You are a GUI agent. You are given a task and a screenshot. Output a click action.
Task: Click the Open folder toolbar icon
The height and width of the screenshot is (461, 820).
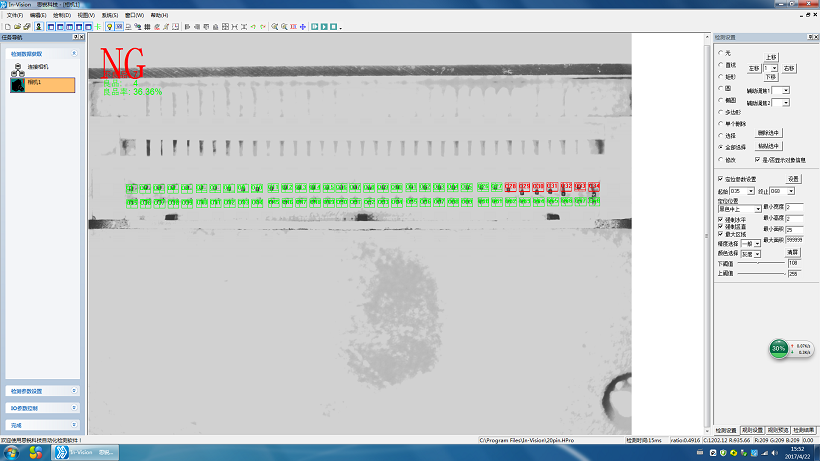[x=15, y=26]
